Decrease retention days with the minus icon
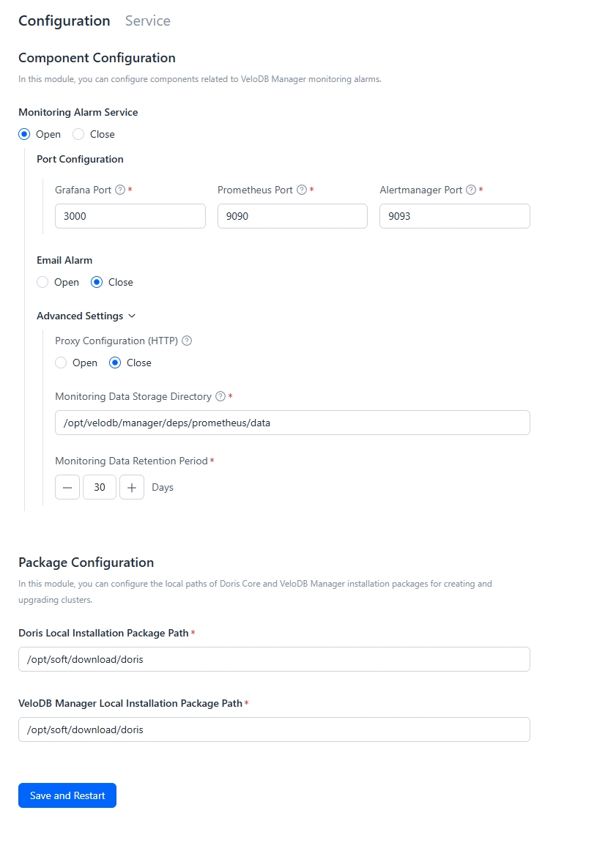 point(67,487)
